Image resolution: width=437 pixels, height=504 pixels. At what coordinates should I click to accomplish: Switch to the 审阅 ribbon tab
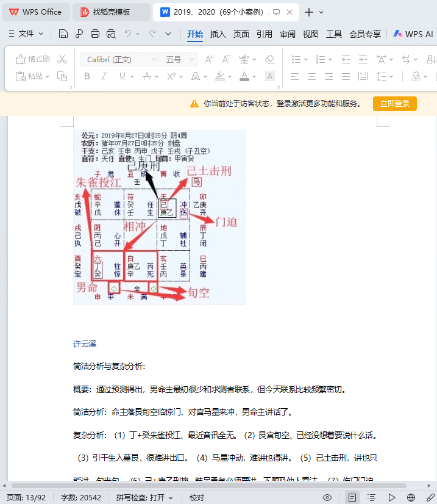click(x=288, y=34)
